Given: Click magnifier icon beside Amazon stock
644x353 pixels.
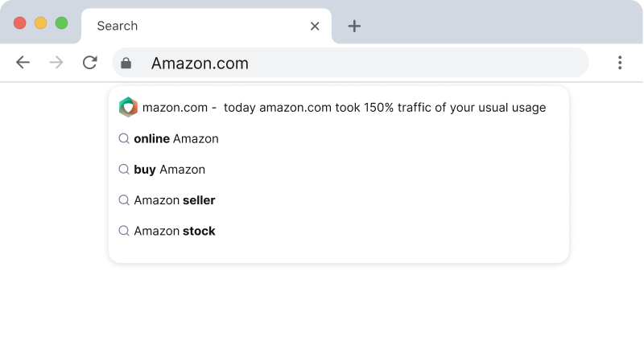Looking at the screenshot, I should (x=124, y=231).
